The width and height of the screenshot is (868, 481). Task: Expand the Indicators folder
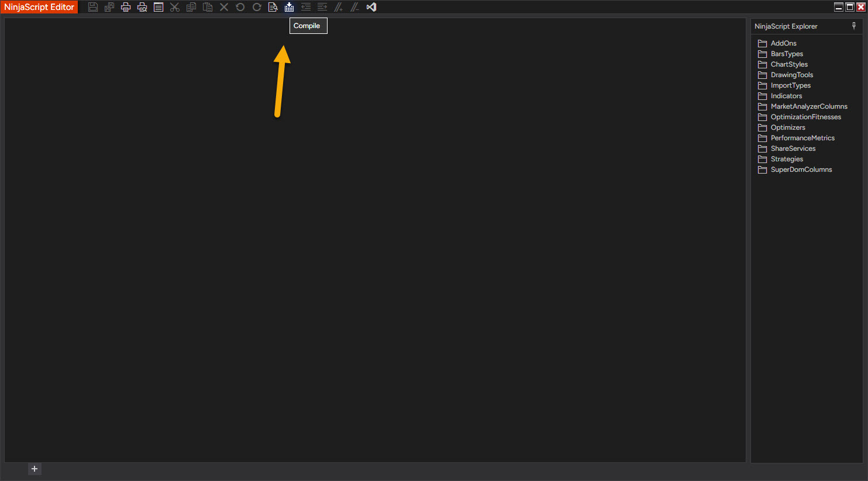tap(780, 96)
